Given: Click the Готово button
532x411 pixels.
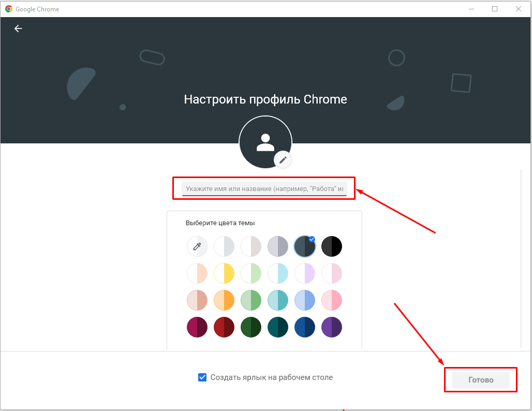Looking at the screenshot, I should 481,380.
